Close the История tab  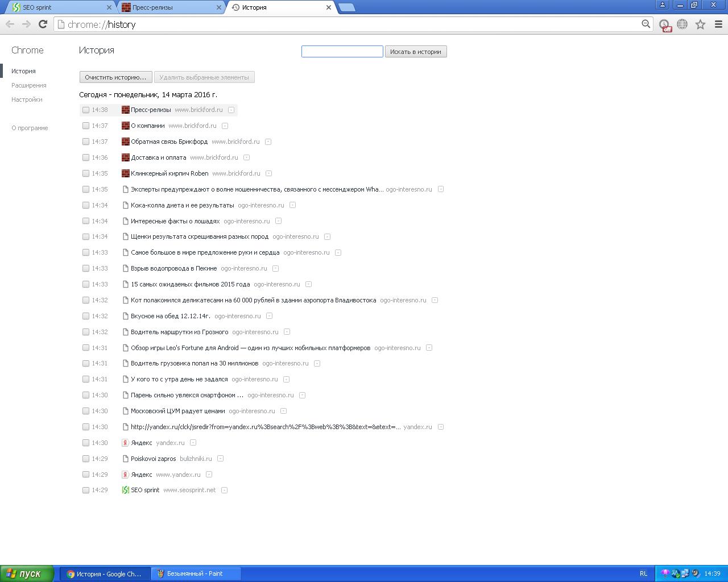[x=328, y=7]
